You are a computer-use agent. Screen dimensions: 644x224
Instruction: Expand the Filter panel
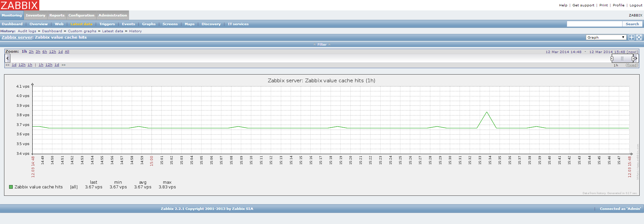click(x=322, y=44)
